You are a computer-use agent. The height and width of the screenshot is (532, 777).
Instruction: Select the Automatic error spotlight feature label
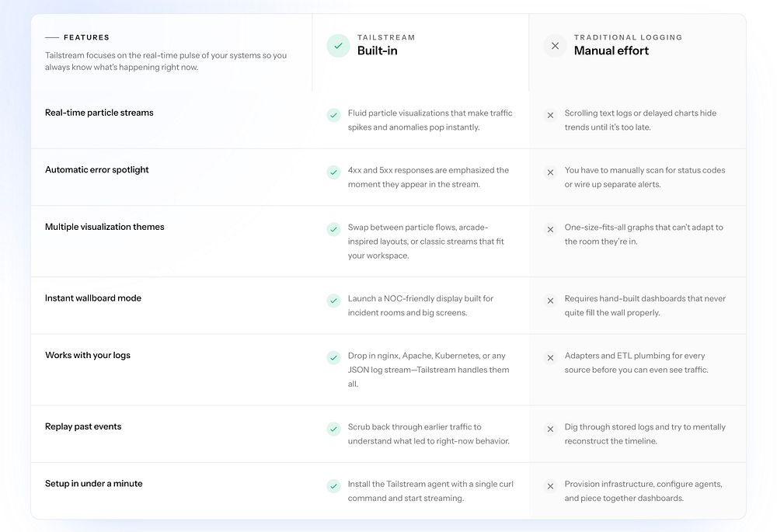[x=97, y=170]
